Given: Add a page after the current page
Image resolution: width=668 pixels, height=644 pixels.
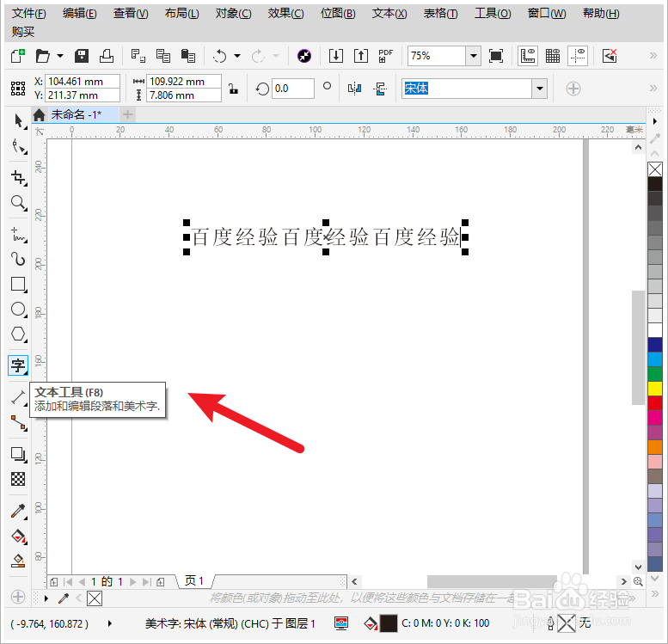Looking at the screenshot, I should tap(161, 582).
